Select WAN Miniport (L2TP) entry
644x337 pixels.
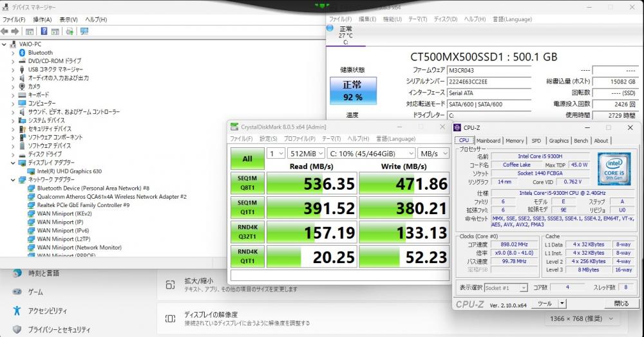click(64, 239)
